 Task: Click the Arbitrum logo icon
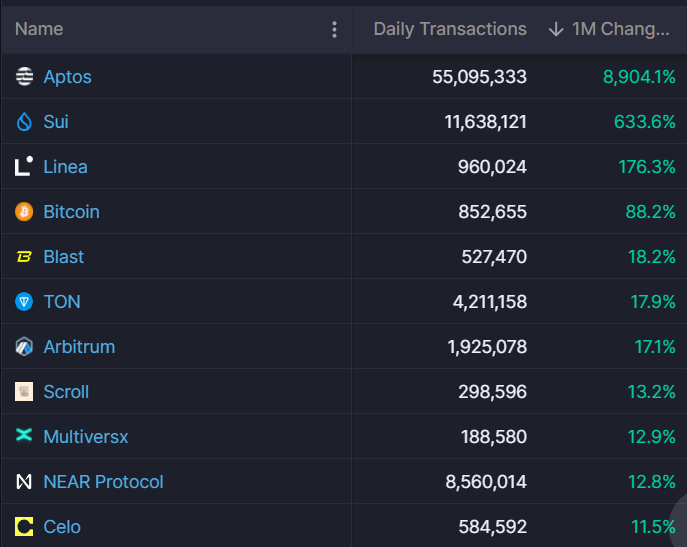click(24, 347)
